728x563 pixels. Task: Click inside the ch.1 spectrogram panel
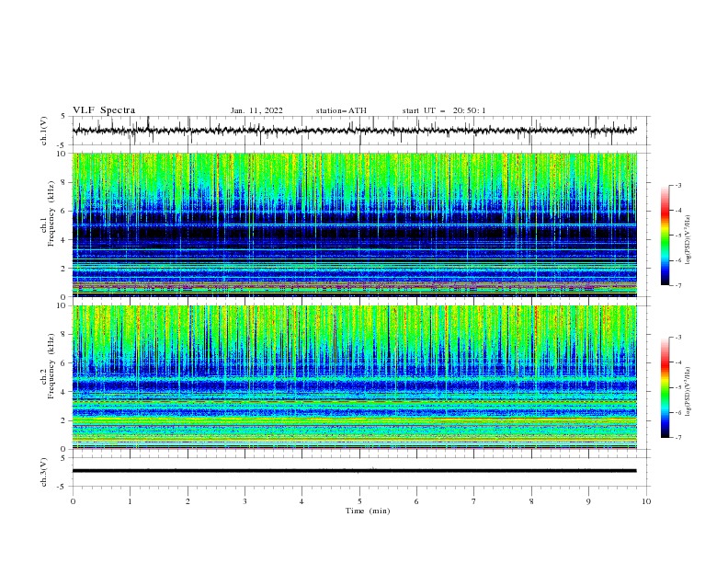[354, 224]
